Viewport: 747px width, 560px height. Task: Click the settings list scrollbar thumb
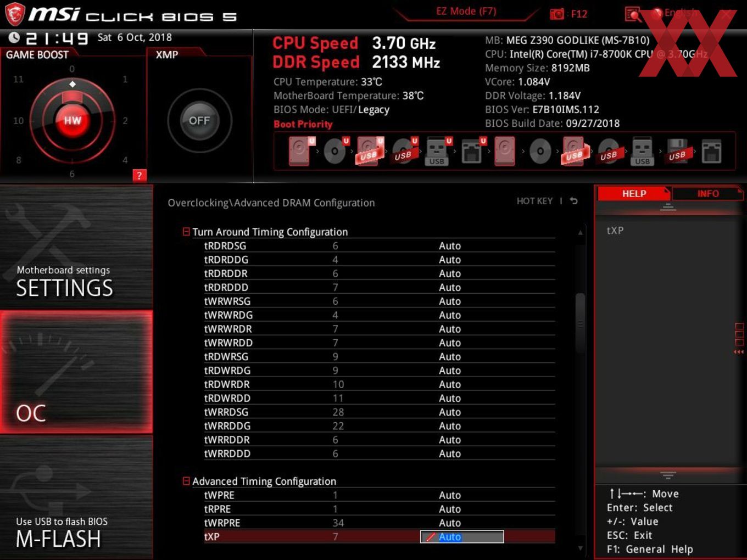(580, 324)
